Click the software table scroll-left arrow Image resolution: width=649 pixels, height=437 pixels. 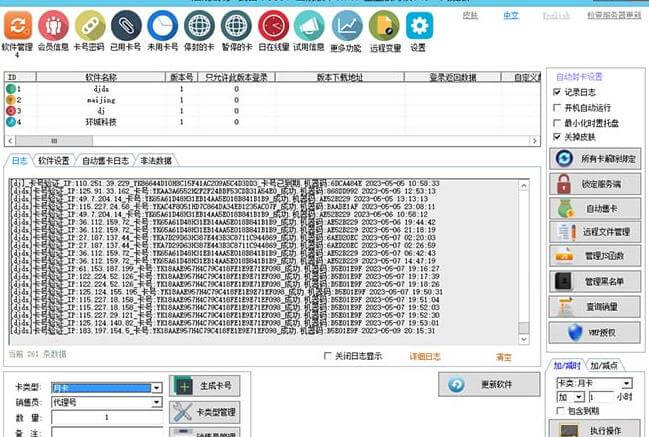10,141
